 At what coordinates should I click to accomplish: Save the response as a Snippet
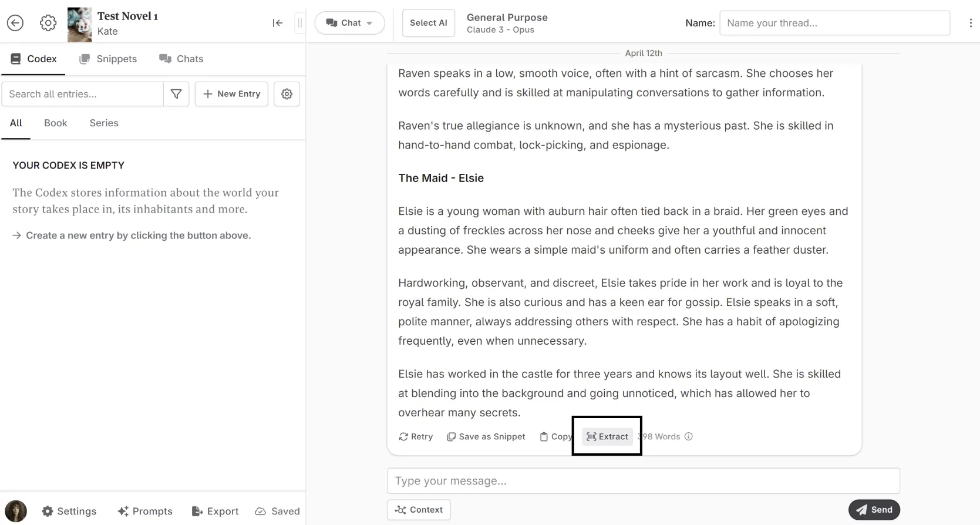pyautogui.click(x=486, y=436)
